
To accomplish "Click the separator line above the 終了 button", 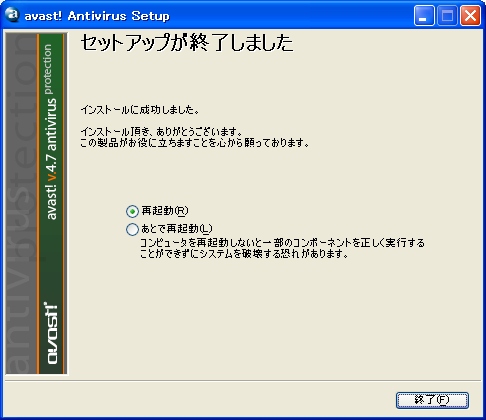I will 243,380.
